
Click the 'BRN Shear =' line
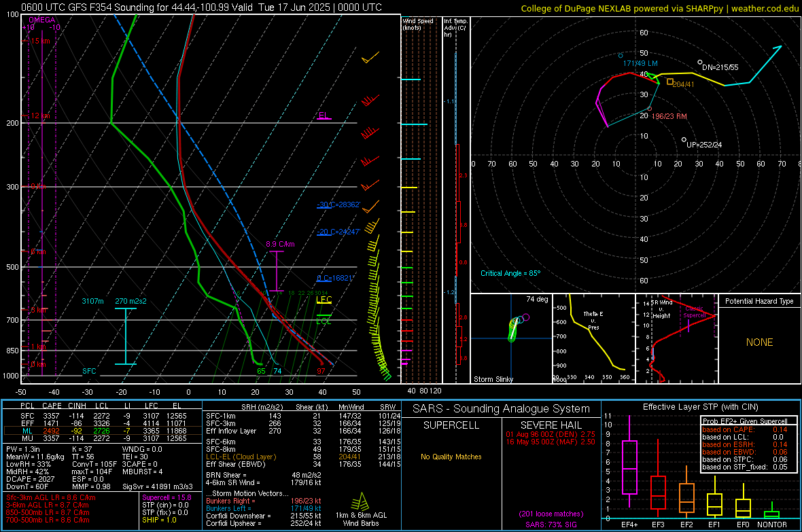point(264,475)
